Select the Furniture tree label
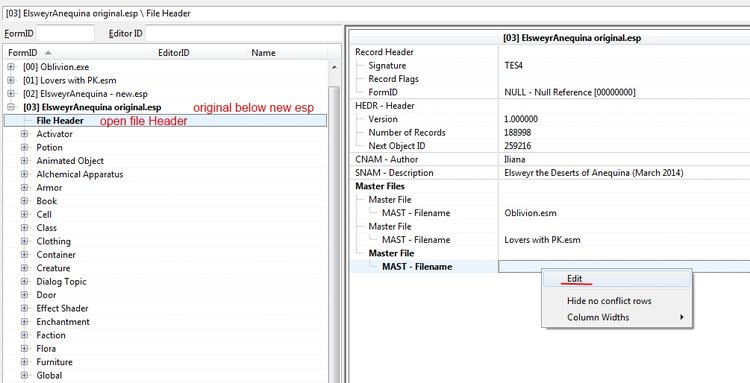 55,362
